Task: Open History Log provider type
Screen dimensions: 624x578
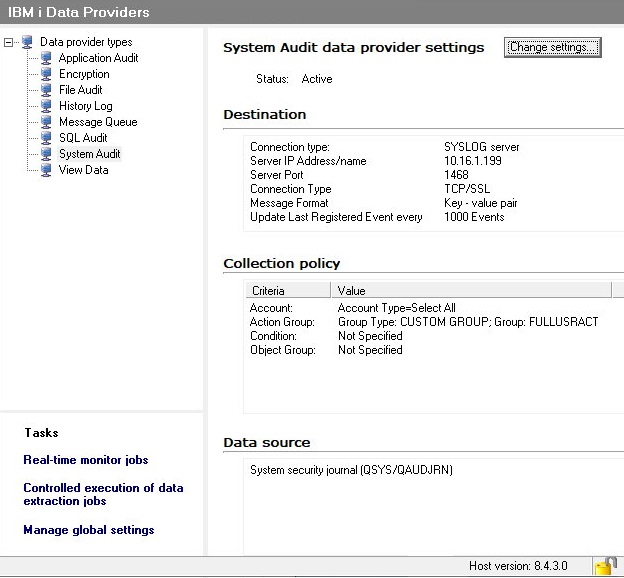Action: (x=86, y=106)
